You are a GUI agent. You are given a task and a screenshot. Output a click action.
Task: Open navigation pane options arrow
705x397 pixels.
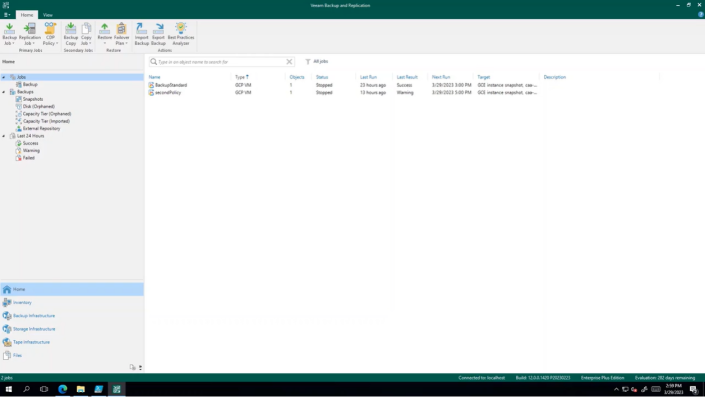pyautogui.click(x=140, y=367)
